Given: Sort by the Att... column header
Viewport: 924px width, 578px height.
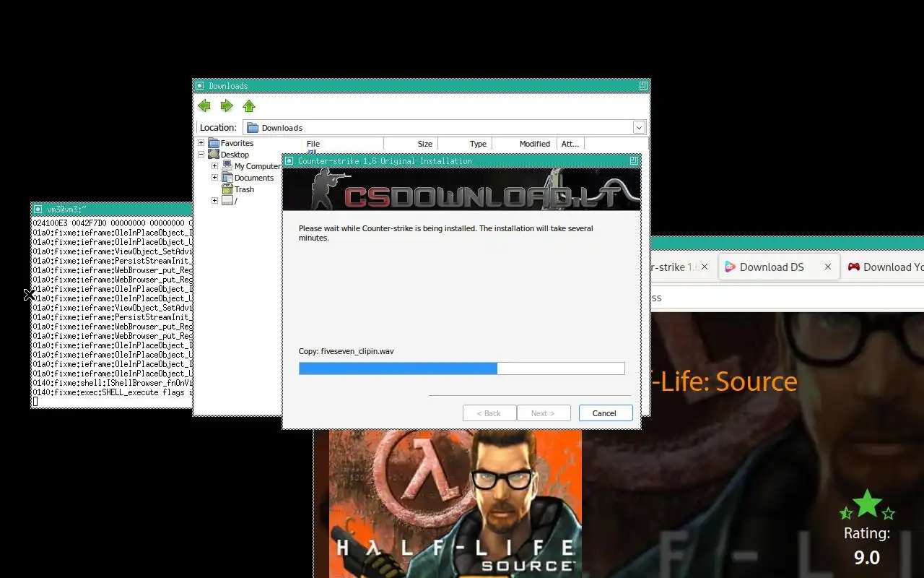Looking at the screenshot, I should point(570,144).
